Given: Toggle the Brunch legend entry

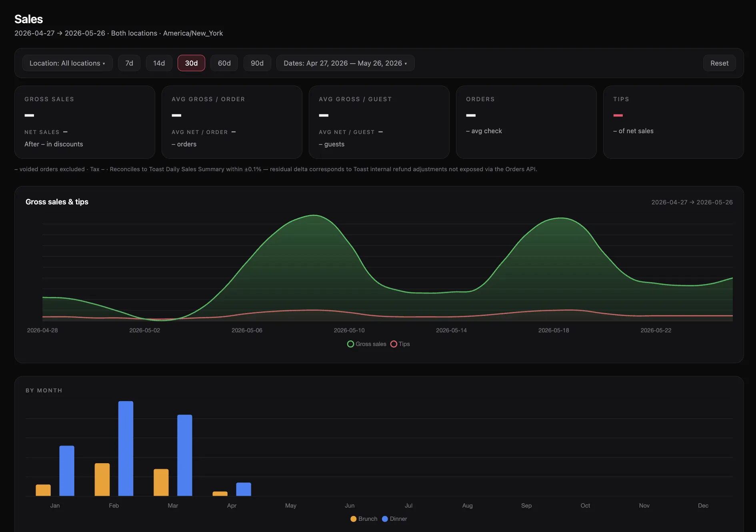Looking at the screenshot, I should 364,519.
